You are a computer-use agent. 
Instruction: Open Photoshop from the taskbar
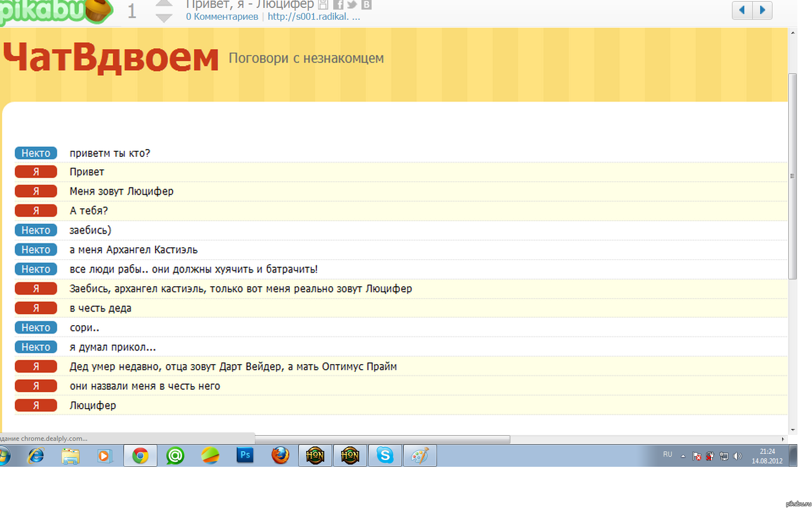click(245, 455)
